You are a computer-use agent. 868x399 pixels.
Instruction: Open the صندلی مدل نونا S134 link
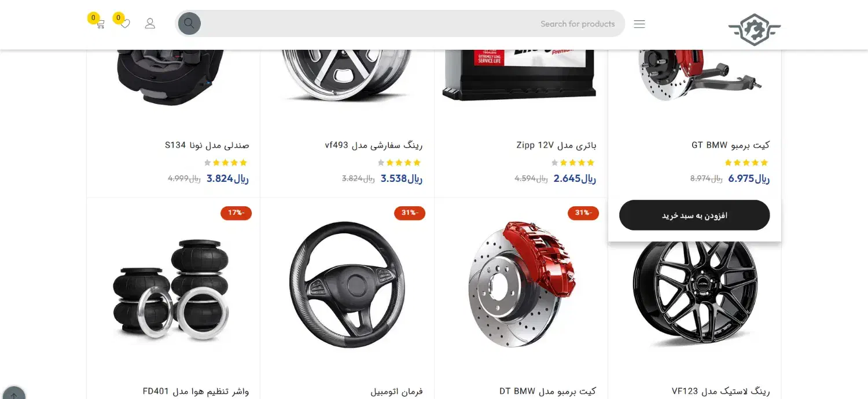coord(207,145)
